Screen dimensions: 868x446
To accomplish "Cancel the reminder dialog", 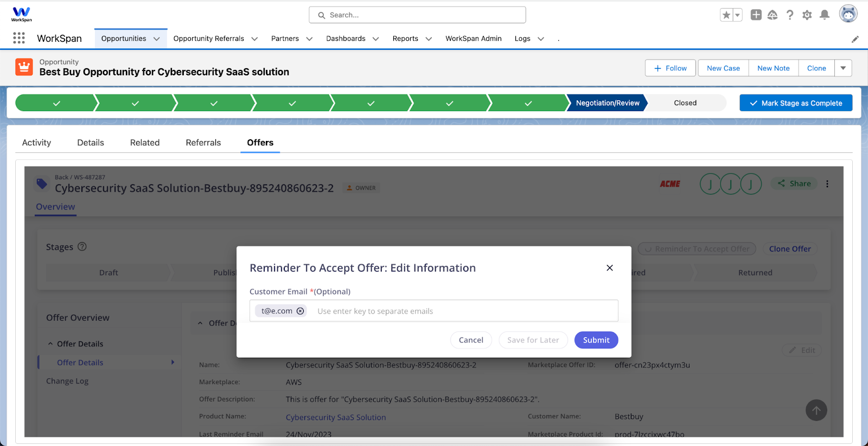I will 471,340.
